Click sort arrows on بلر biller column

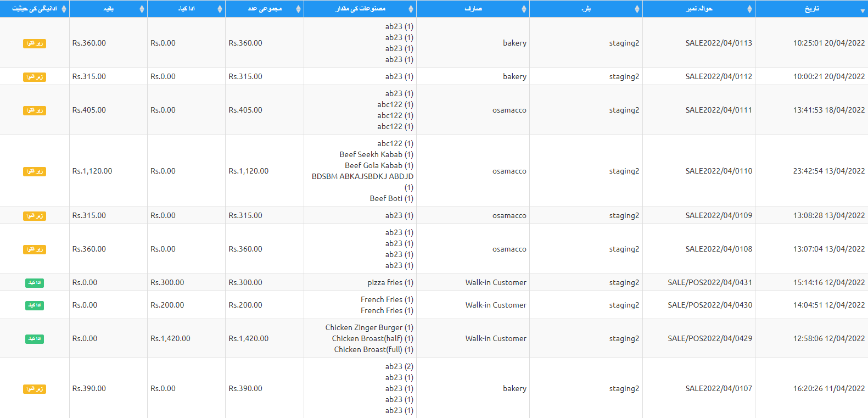(637, 9)
